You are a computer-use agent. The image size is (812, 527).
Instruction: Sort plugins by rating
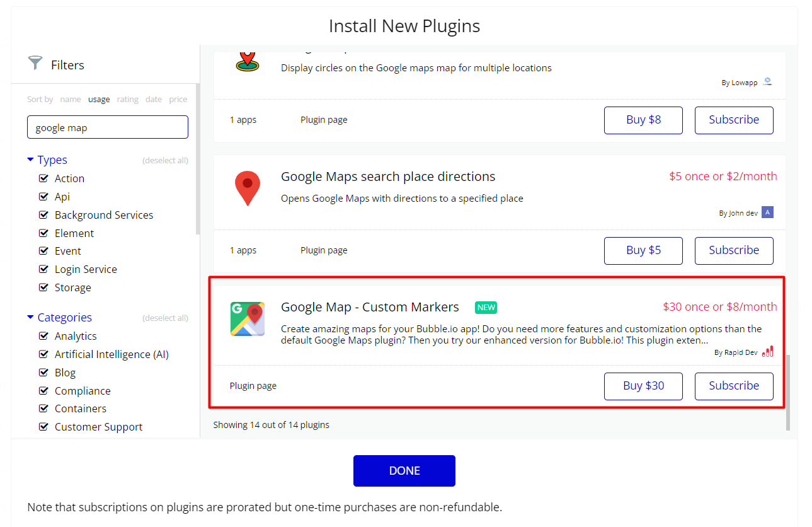[x=127, y=100]
